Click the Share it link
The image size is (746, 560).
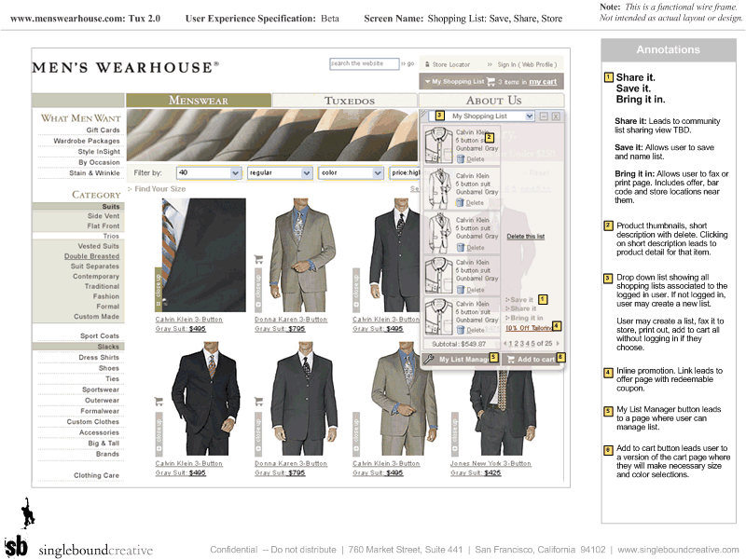[x=523, y=308]
